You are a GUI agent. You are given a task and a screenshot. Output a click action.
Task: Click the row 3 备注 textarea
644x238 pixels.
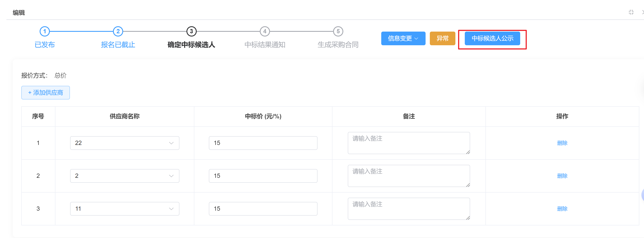pos(409,209)
